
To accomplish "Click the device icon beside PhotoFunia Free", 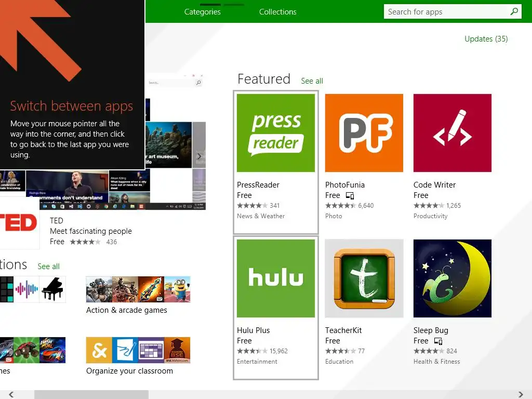I will [x=350, y=196].
